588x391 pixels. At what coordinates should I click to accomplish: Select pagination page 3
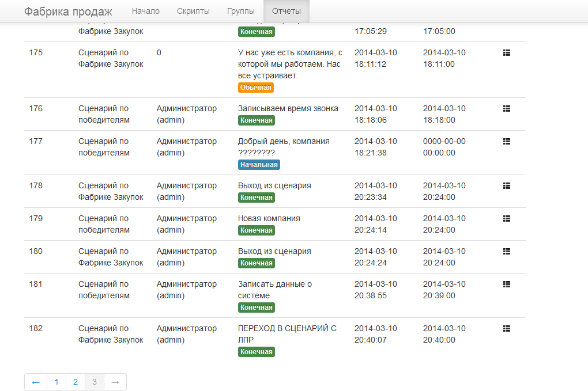(x=95, y=382)
